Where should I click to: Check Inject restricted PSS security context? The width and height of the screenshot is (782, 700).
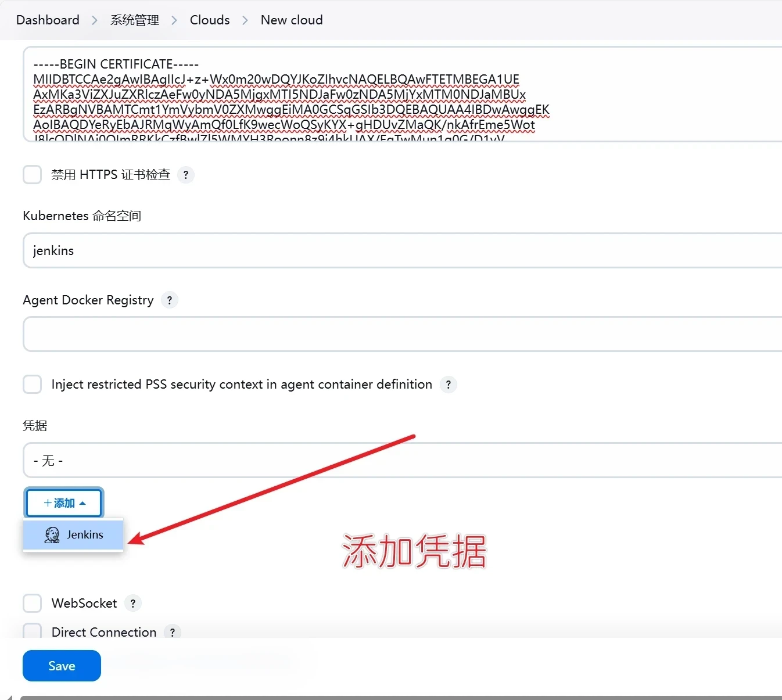pos(33,385)
